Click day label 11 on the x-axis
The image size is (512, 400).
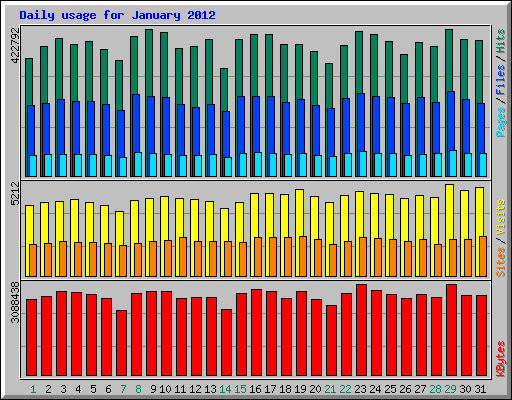(180, 389)
